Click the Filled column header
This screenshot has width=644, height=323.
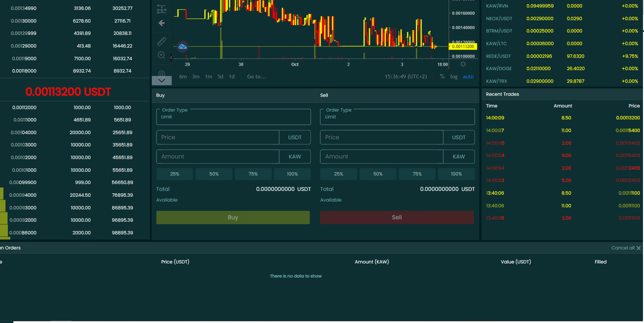click(x=600, y=262)
